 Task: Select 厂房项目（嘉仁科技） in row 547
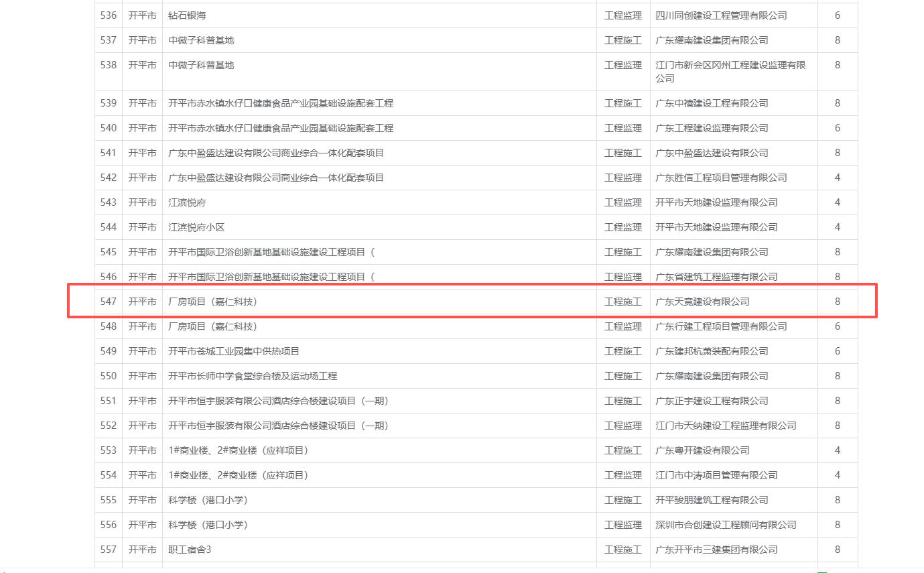tap(212, 302)
